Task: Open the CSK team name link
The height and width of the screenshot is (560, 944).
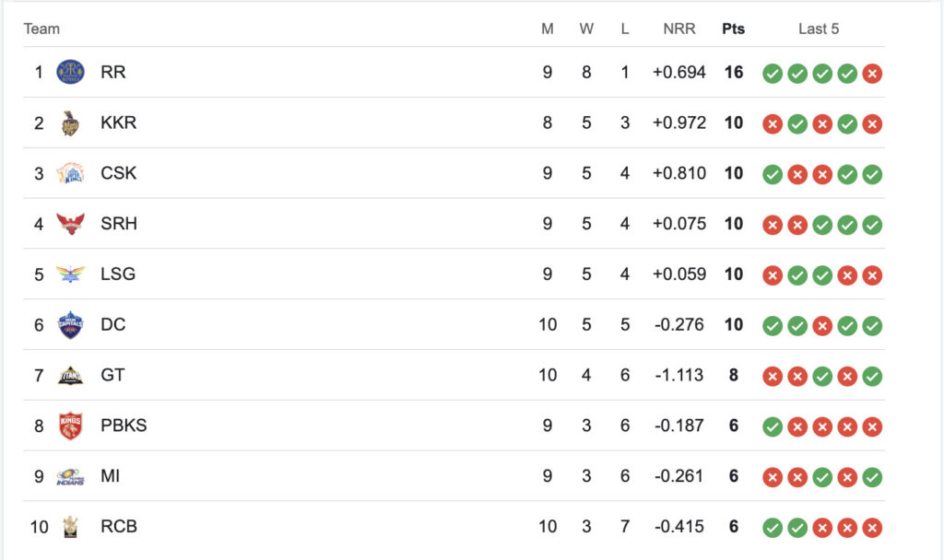Action: [119, 173]
